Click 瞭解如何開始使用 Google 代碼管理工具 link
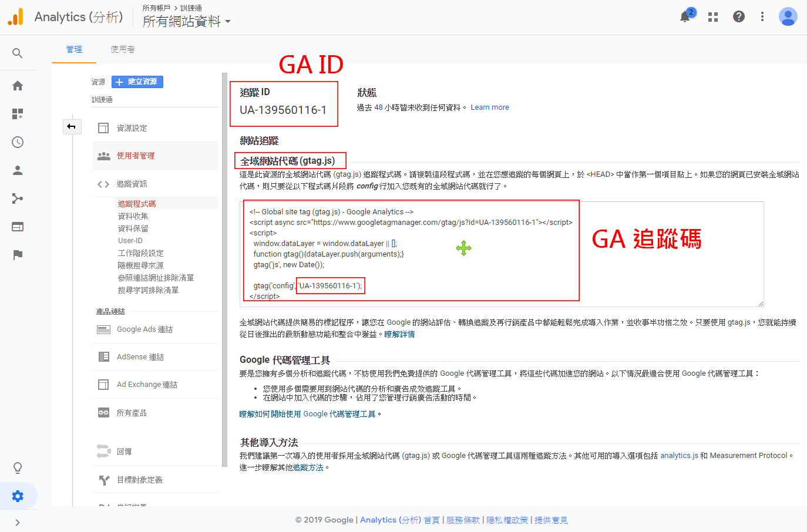The height and width of the screenshot is (532, 807). [307, 414]
